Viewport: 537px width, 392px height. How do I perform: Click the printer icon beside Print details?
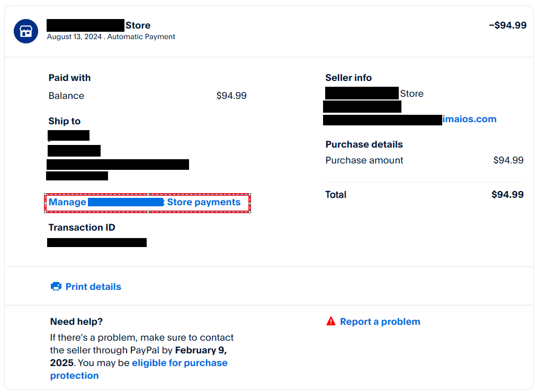click(x=56, y=286)
